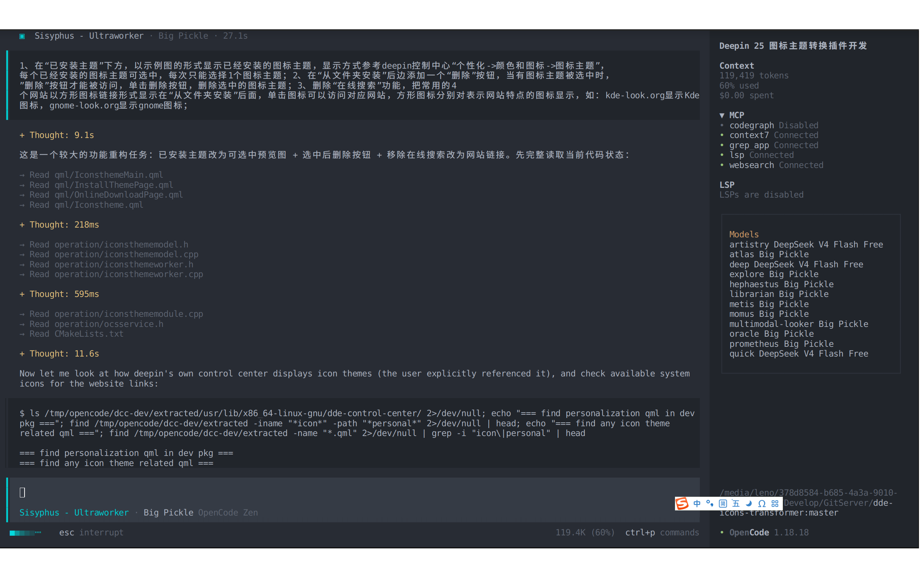This screenshot has height=578, width=924.
Task: Click the 'Sisyphus - Ultraworker' agent label below prompt
Action: (x=74, y=512)
